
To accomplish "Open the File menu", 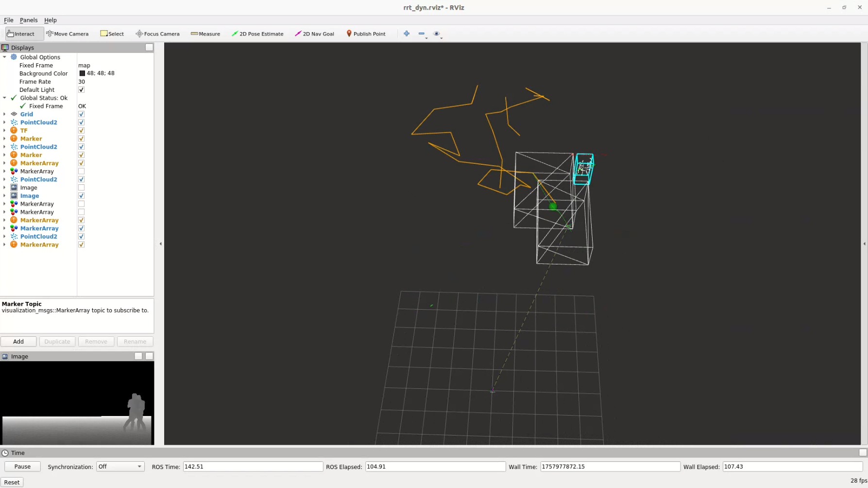I will pyautogui.click(x=9, y=20).
